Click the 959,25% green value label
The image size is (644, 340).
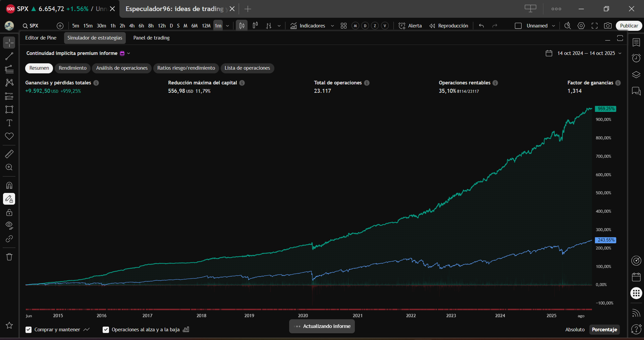[605, 109]
